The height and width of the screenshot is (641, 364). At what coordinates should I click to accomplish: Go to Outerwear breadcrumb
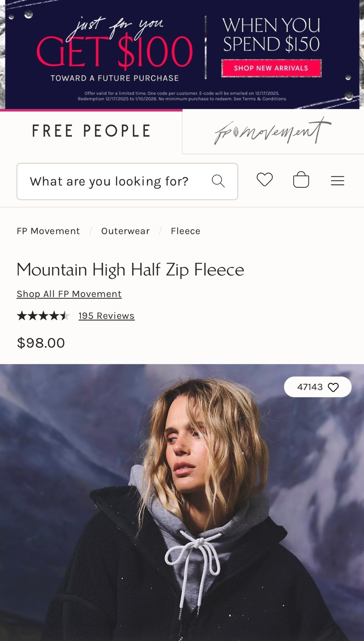tap(125, 231)
